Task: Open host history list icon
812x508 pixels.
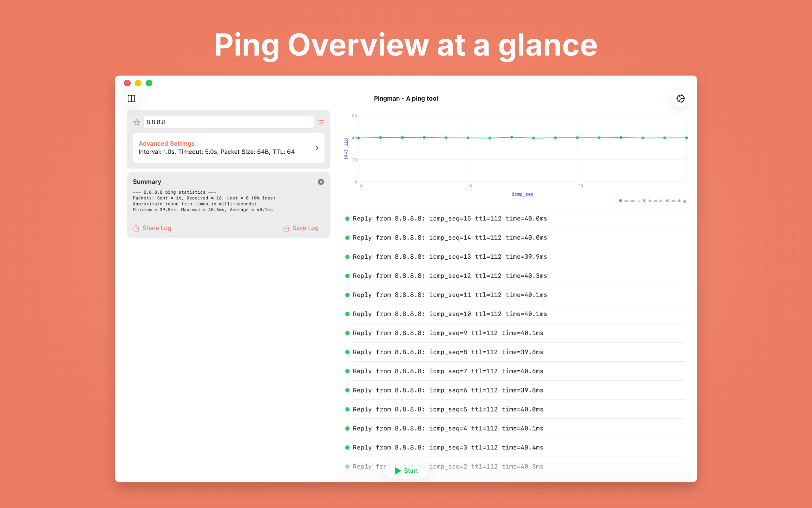Action: pos(320,122)
